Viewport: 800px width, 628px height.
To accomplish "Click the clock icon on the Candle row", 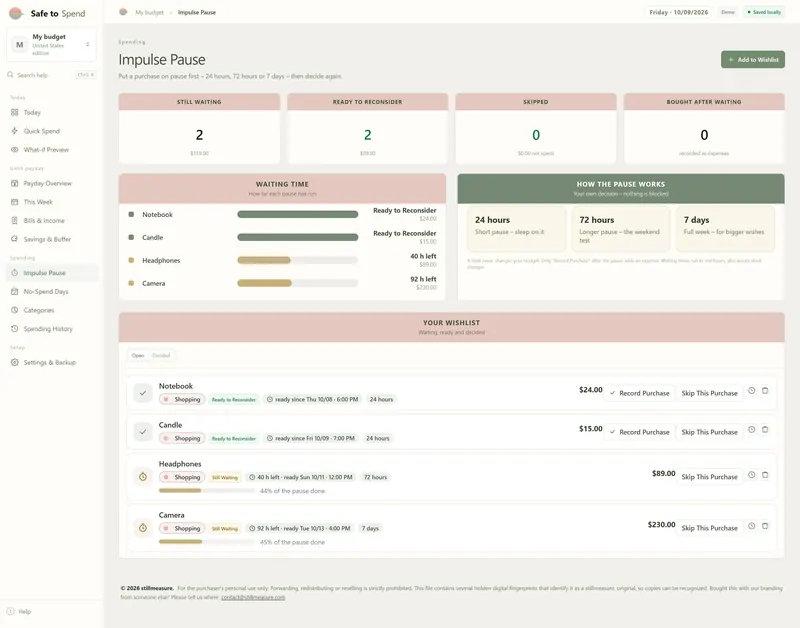I will 752,430.
